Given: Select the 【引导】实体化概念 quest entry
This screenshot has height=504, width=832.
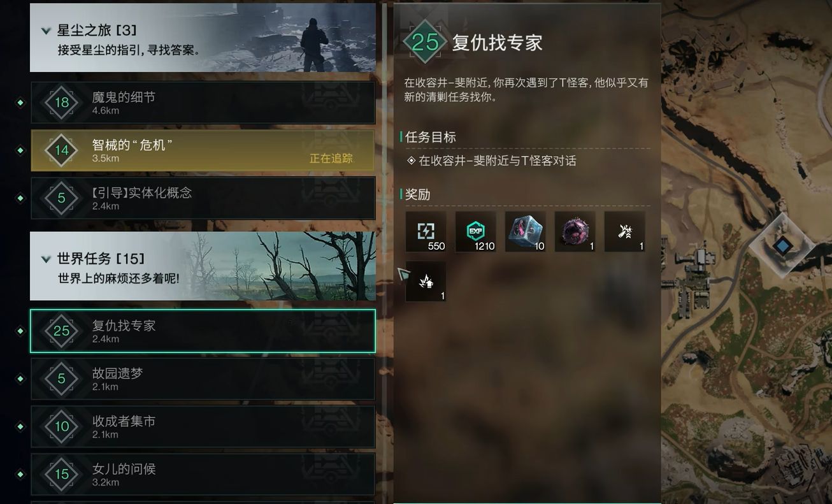Looking at the screenshot, I should click(x=203, y=198).
